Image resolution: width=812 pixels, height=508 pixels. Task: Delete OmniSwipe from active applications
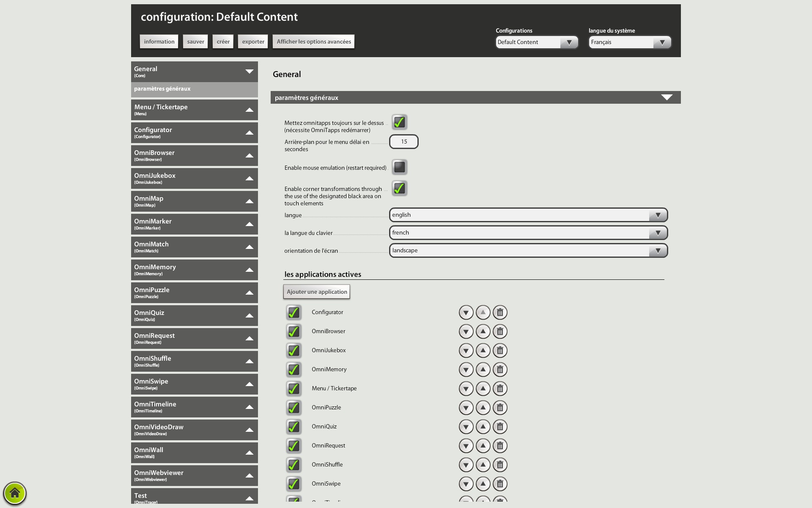pos(500,484)
